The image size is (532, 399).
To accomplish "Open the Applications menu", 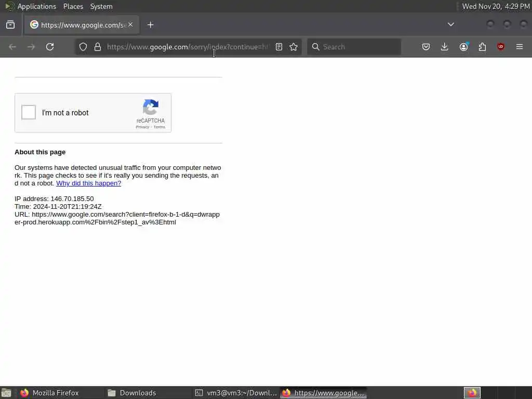I will pos(37,6).
